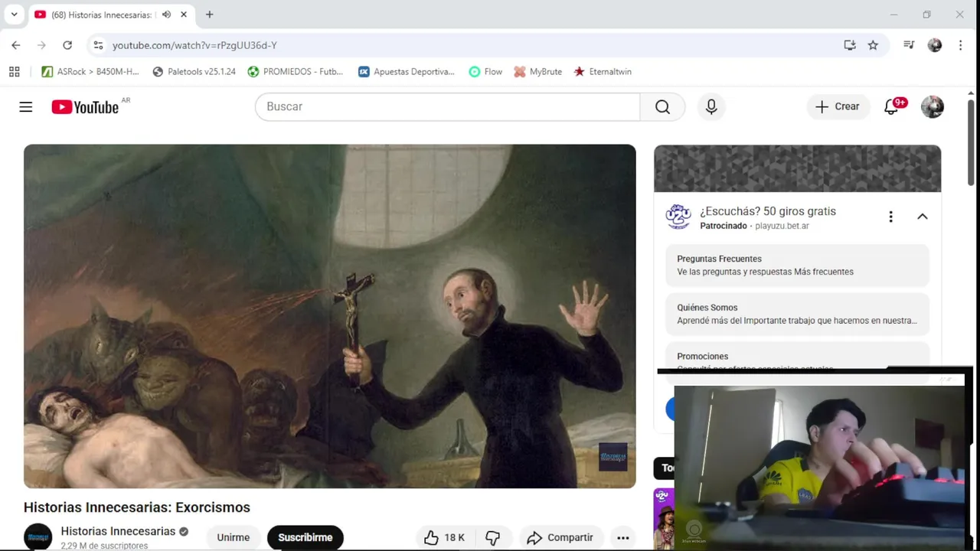980x551 pixels.
Task: Click the Unirme button
Action: [x=233, y=537]
